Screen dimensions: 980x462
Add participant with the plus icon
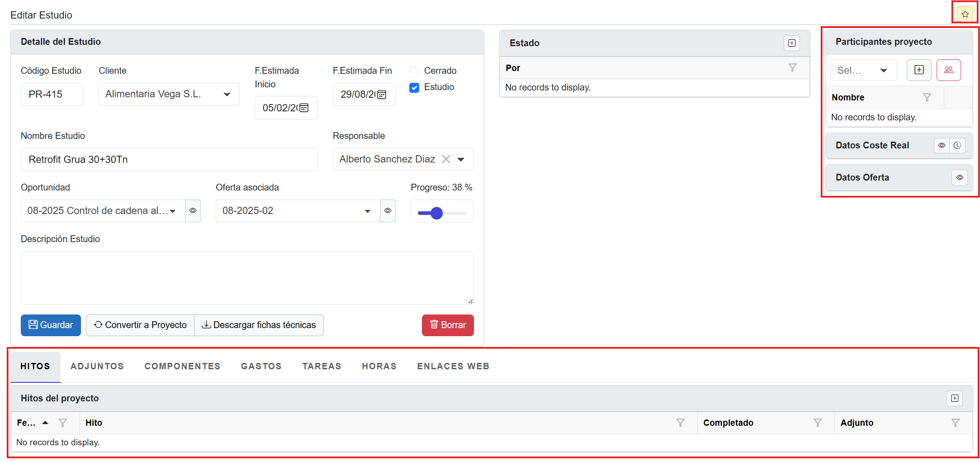pyautogui.click(x=918, y=70)
